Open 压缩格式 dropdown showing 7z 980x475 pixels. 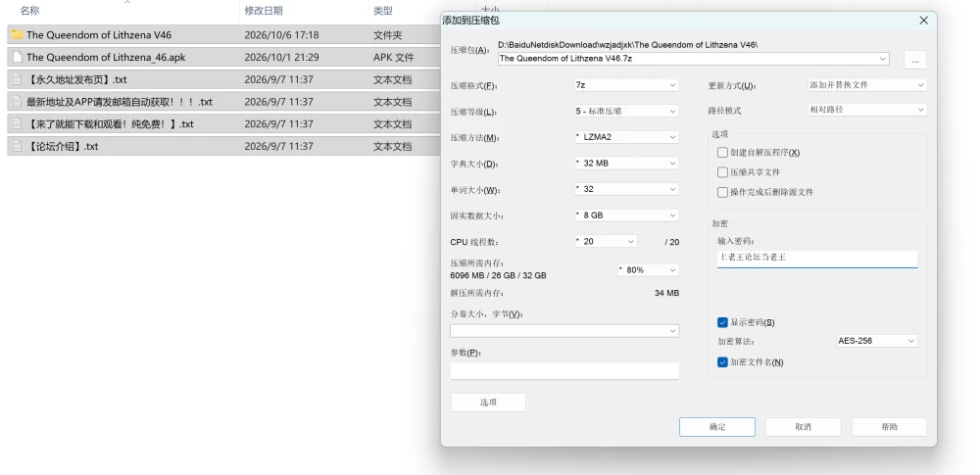coord(626,85)
